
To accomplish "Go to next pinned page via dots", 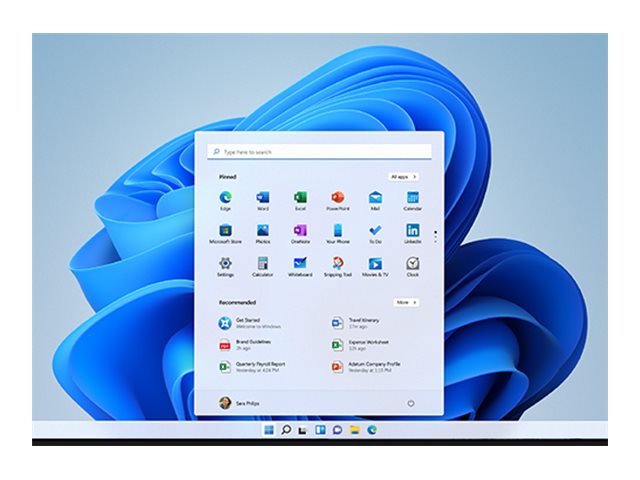I will point(436,236).
